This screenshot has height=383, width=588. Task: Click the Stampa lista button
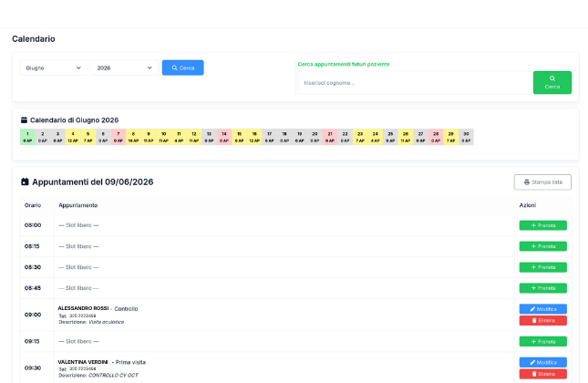point(542,182)
